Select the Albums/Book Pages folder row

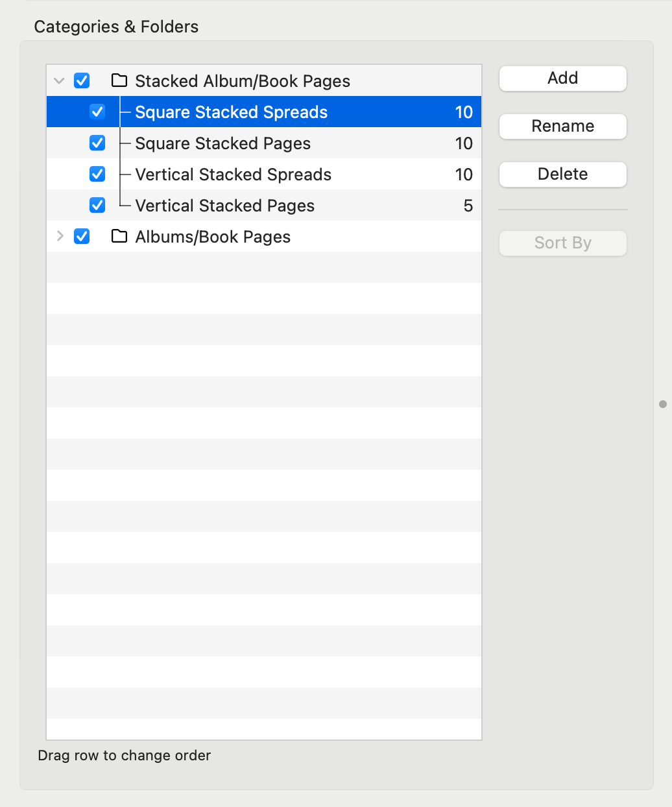pos(213,237)
